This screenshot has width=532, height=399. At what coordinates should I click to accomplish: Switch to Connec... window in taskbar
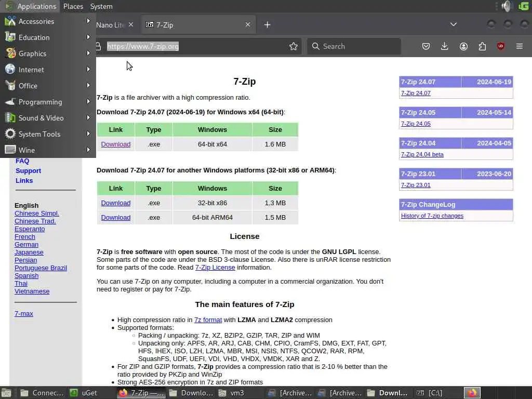pyautogui.click(x=42, y=393)
